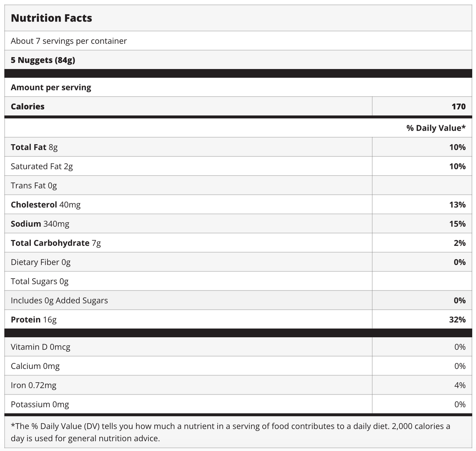Click the Total Sugars 0g row

pyautogui.click(x=238, y=281)
